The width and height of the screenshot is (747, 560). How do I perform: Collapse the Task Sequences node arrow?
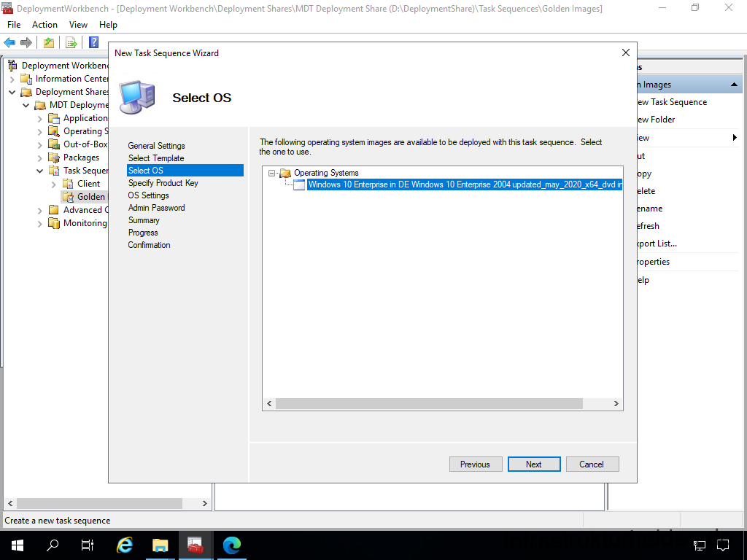40,171
